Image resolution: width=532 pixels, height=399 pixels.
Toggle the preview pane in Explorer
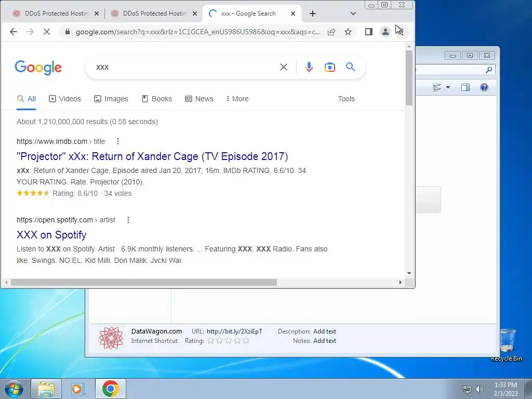click(x=465, y=87)
